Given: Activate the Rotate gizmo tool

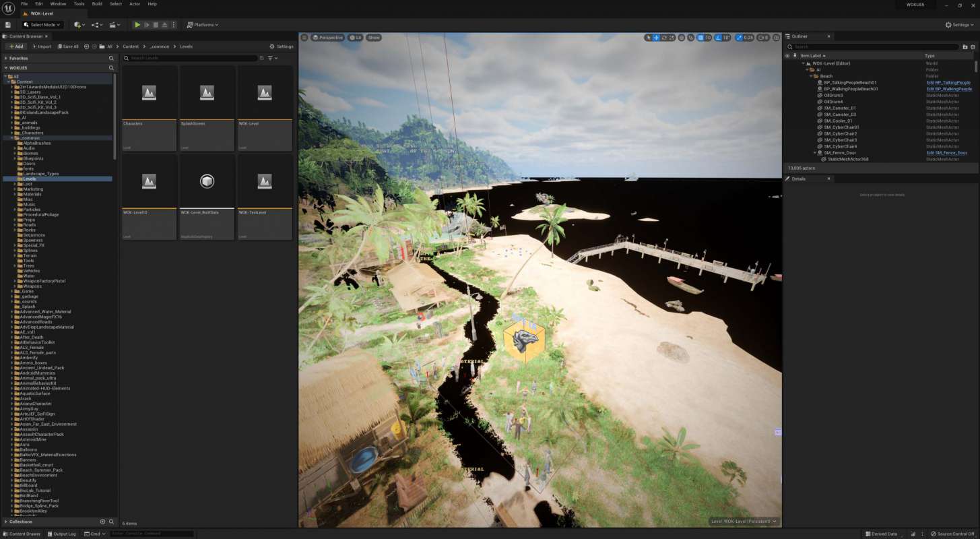Looking at the screenshot, I should click(664, 38).
